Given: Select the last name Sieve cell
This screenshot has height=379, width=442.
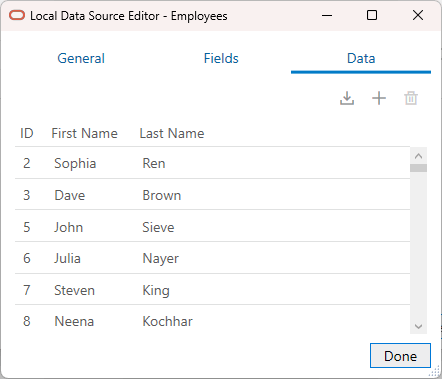Looking at the screenshot, I should click(x=158, y=227).
